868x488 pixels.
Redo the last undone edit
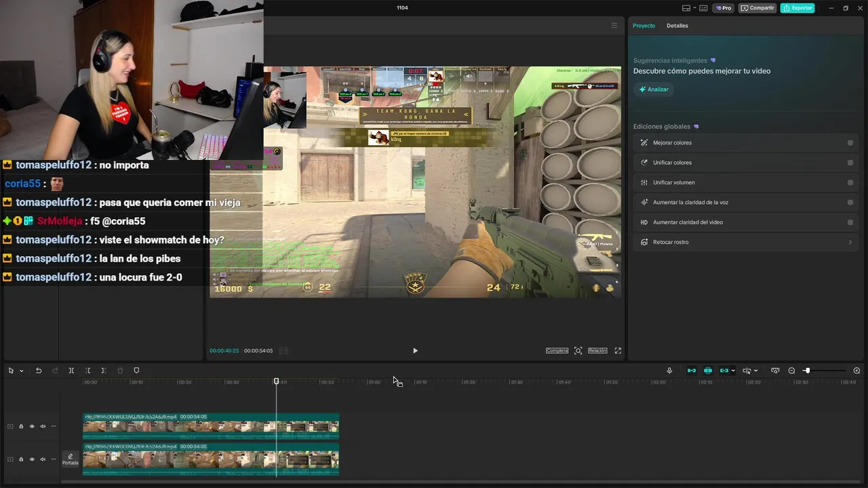(x=55, y=371)
